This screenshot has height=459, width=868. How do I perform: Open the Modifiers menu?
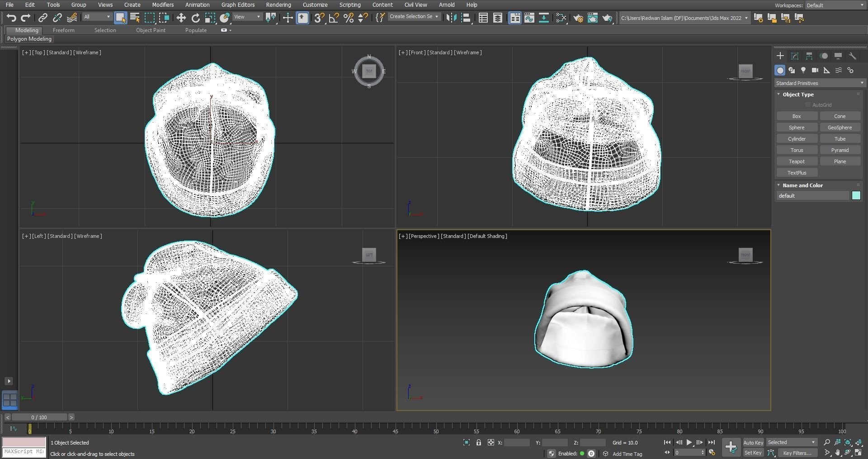pyautogui.click(x=163, y=5)
